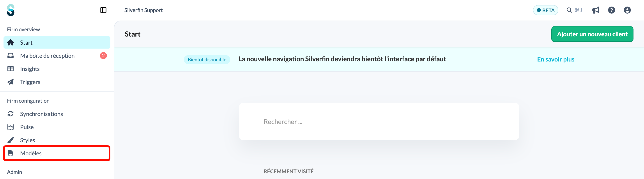Click Ajouter un nouveau client button

[592, 34]
